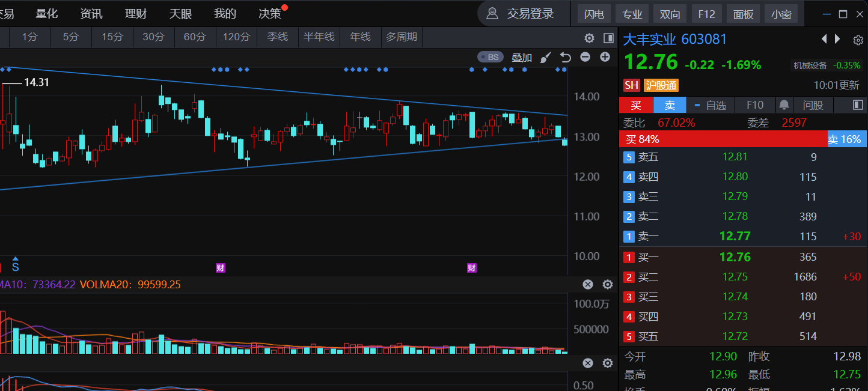Go to the next stock with the right arrow
The height and width of the screenshot is (391, 868).
(x=837, y=40)
